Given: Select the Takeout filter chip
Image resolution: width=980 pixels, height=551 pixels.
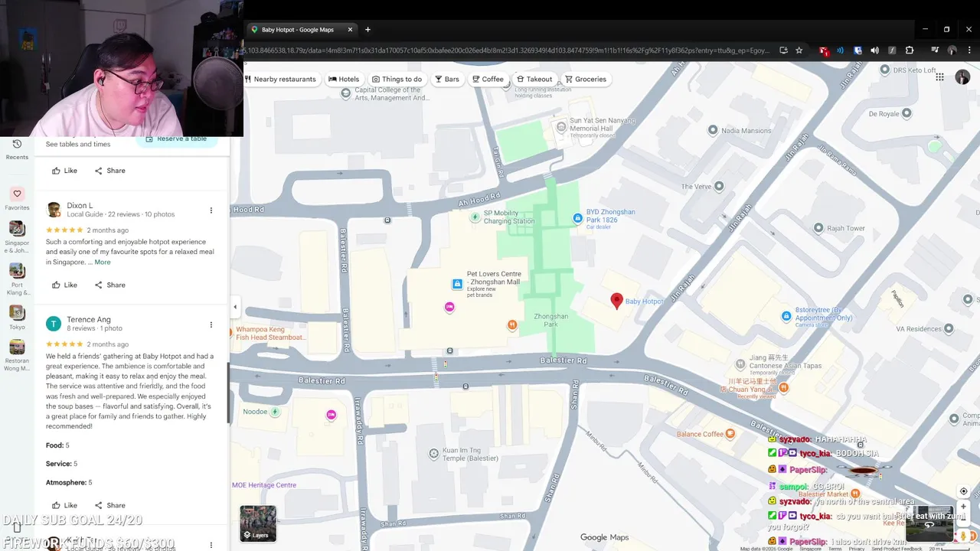Looking at the screenshot, I should click(534, 79).
